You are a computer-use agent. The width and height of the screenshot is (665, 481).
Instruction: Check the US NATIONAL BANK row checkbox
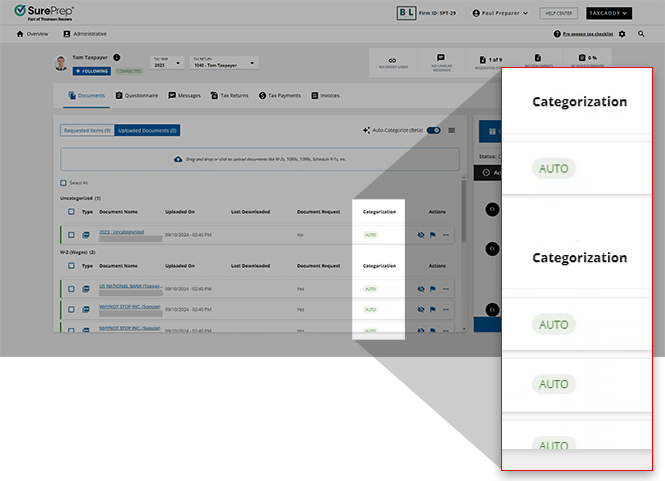(71, 289)
